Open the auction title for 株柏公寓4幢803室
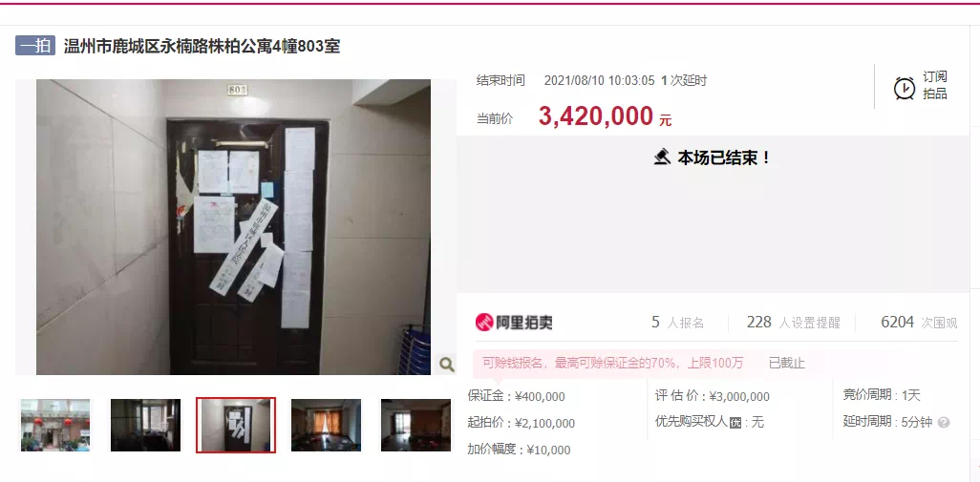This screenshot has height=482, width=980. pos(202,46)
